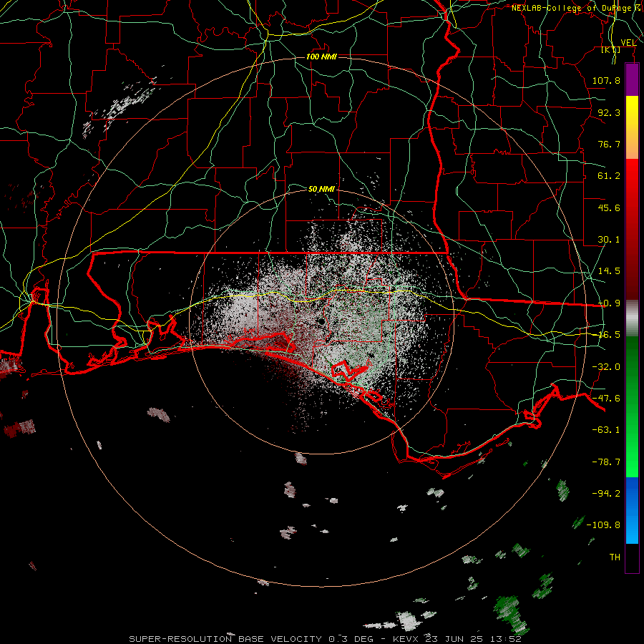Image resolution: width=644 pixels, height=644 pixels.
Task: Click the -78.7 velocity scale value
Action: (x=606, y=462)
